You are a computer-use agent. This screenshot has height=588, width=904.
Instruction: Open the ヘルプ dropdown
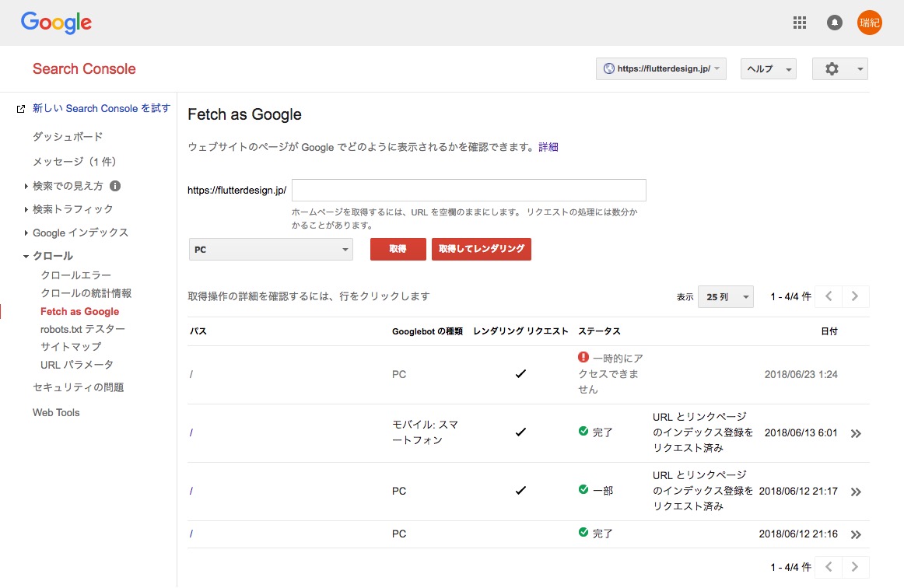[768, 68]
